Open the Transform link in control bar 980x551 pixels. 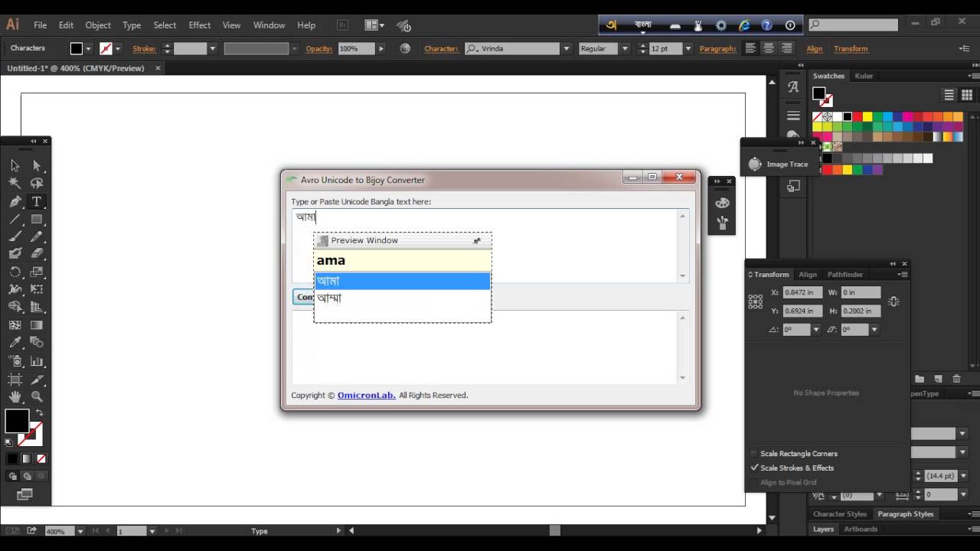coord(851,49)
